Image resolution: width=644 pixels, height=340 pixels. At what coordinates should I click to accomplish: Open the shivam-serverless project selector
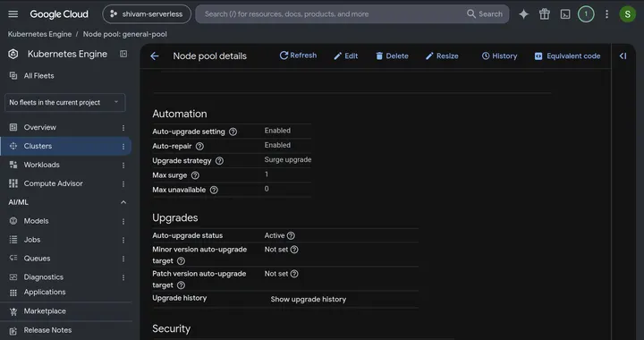[x=147, y=14]
